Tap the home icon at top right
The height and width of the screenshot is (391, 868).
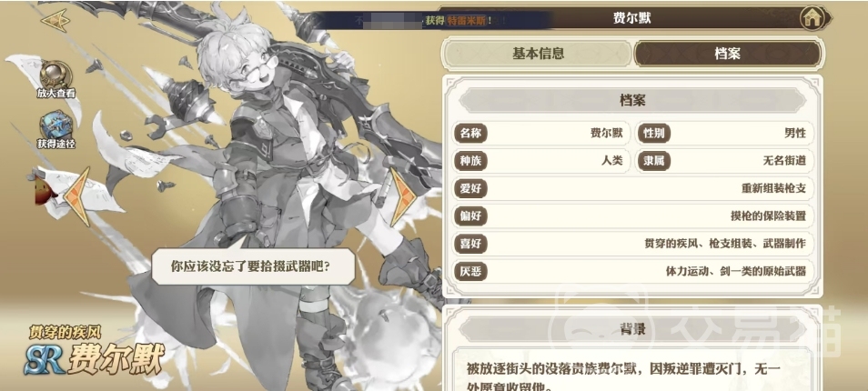pos(811,18)
